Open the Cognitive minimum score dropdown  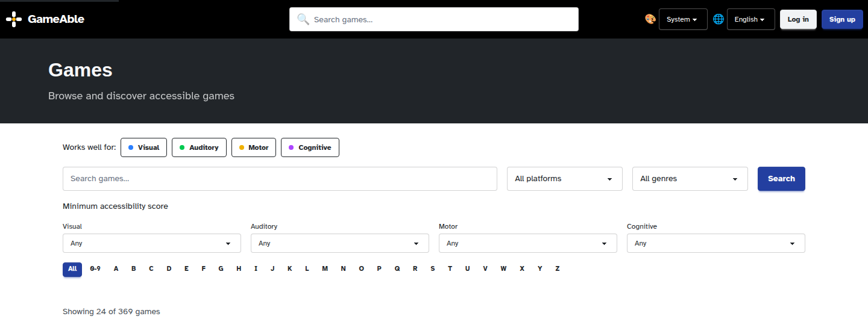click(716, 243)
